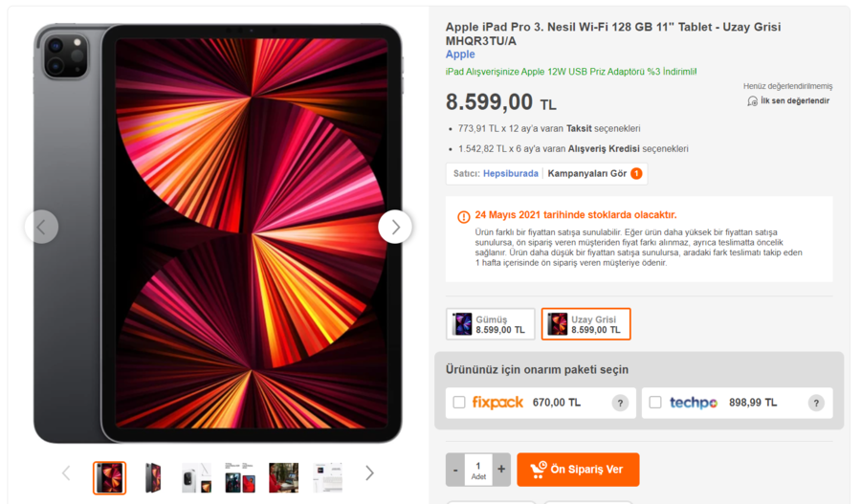Click the next image arrow on product photo

[x=395, y=227]
